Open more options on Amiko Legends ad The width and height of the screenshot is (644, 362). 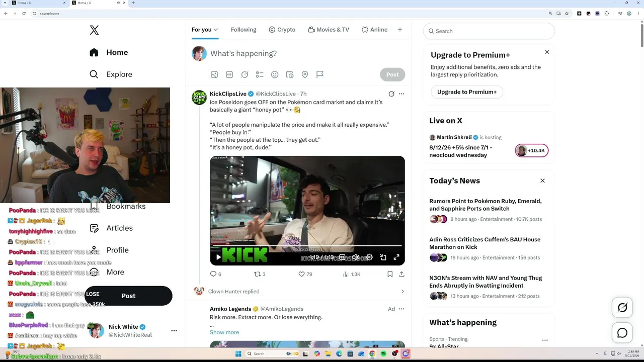point(401,309)
